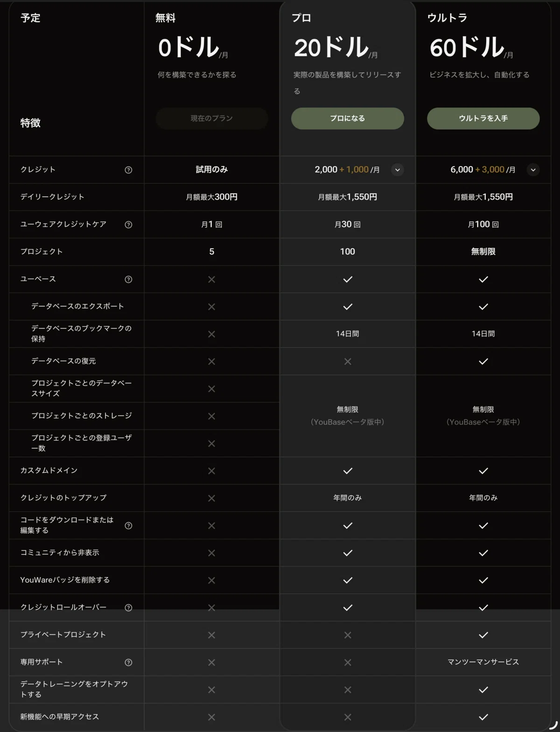Click the Pro column checkmark for カスタムドメイン
This screenshot has width=560, height=732.
pyautogui.click(x=348, y=471)
